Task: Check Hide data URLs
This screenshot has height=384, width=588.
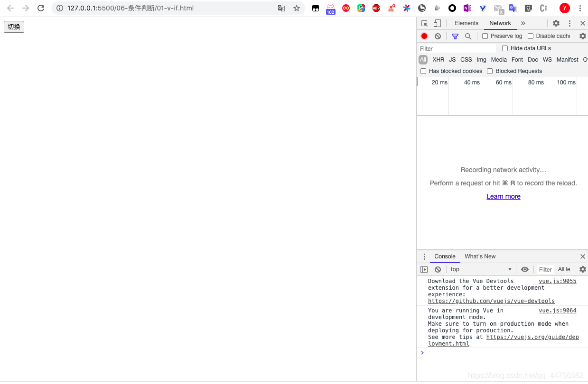Action: [x=505, y=48]
